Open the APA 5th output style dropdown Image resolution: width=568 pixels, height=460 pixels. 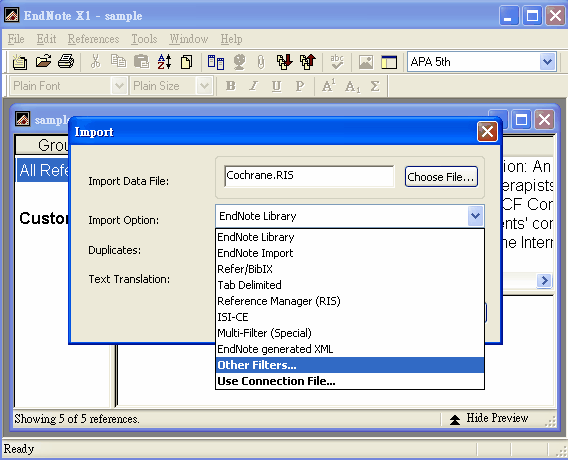coord(547,62)
